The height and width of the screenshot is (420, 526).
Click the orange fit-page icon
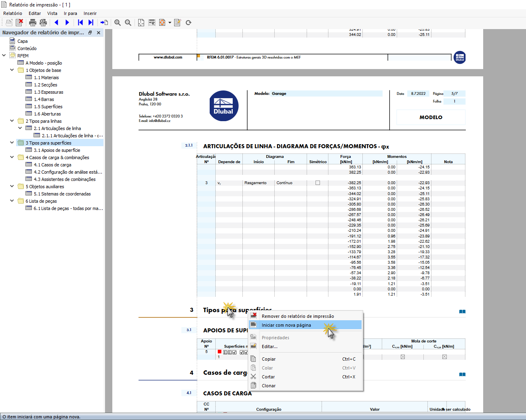point(162,23)
